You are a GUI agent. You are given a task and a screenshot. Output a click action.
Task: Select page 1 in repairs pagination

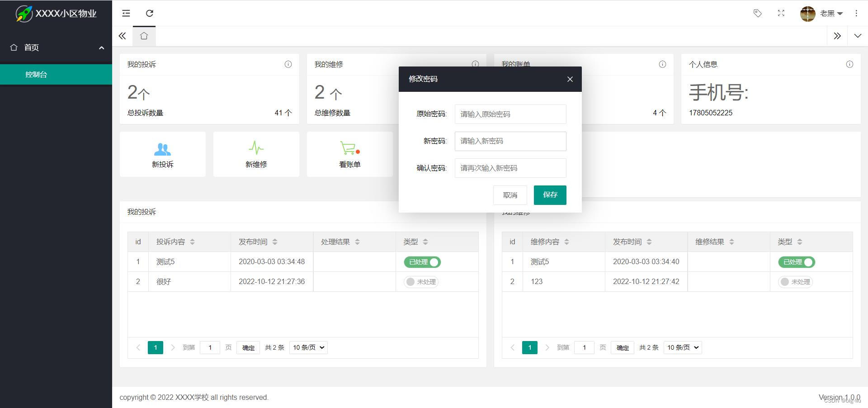click(x=530, y=347)
